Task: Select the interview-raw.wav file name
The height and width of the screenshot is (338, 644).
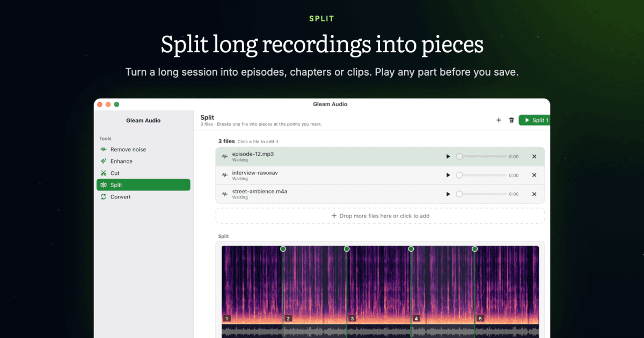Action: 255,173
